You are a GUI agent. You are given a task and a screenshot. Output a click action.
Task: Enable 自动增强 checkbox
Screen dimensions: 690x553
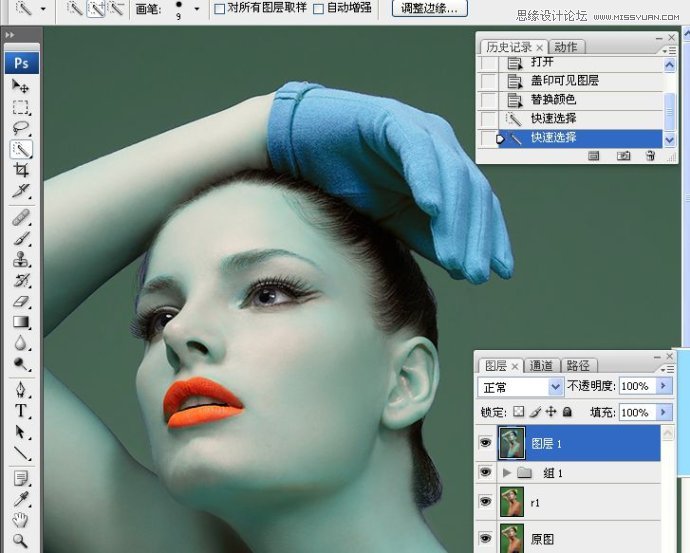[x=319, y=9]
